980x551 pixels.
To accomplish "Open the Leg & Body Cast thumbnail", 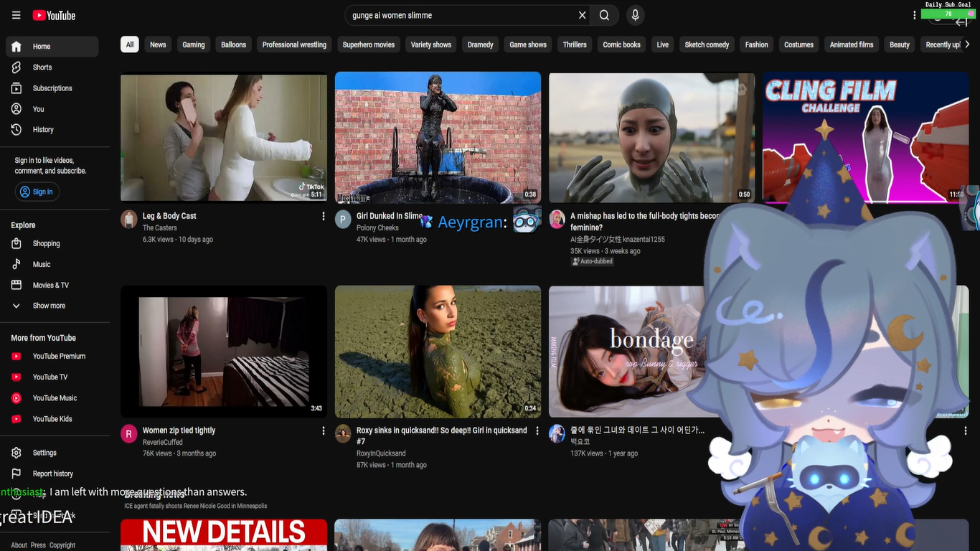I will (x=224, y=137).
